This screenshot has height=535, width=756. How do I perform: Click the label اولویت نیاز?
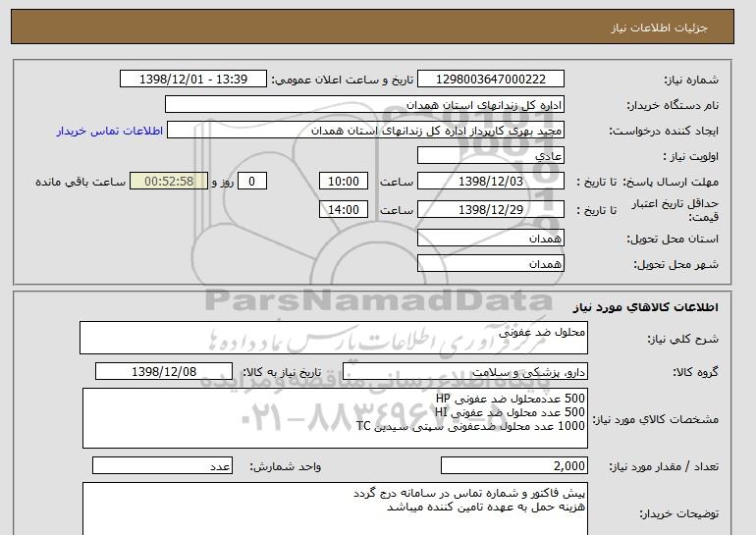[691, 156]
